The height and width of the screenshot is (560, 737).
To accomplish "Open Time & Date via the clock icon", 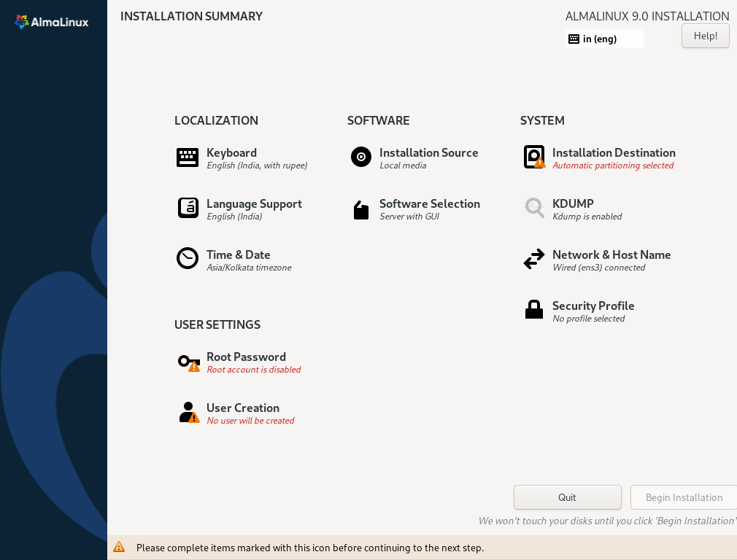I will [187, 258].
